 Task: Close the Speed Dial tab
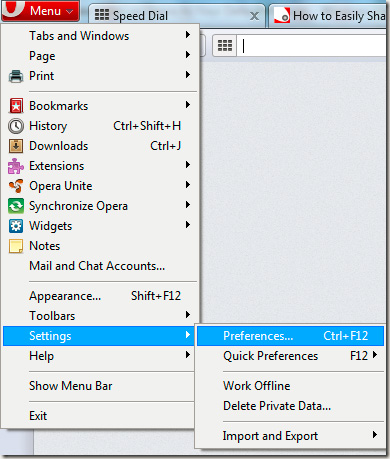pos(254,16)
